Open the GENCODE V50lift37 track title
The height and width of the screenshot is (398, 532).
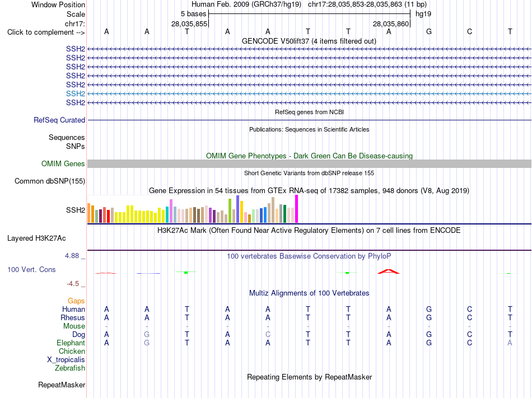pos(309,41)
